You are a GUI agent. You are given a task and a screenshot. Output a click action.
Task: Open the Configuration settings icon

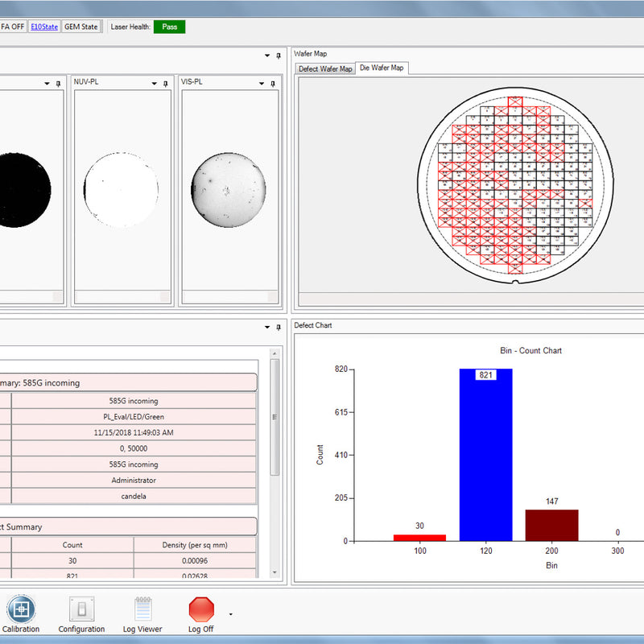pos(81,609)
